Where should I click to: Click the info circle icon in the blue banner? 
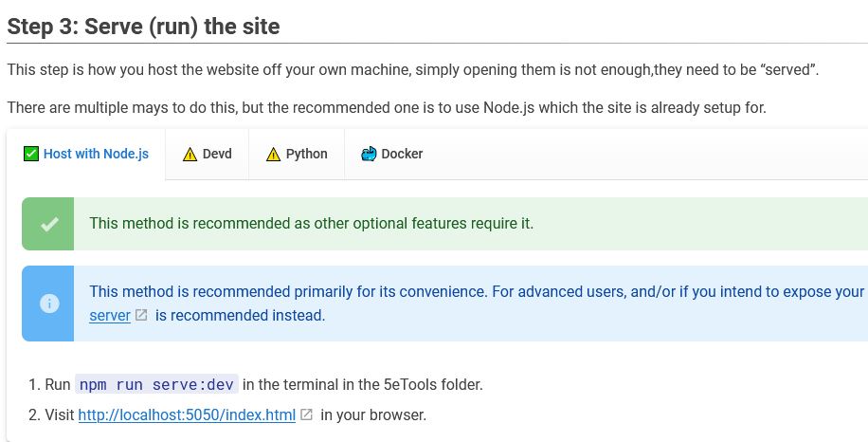49,304
